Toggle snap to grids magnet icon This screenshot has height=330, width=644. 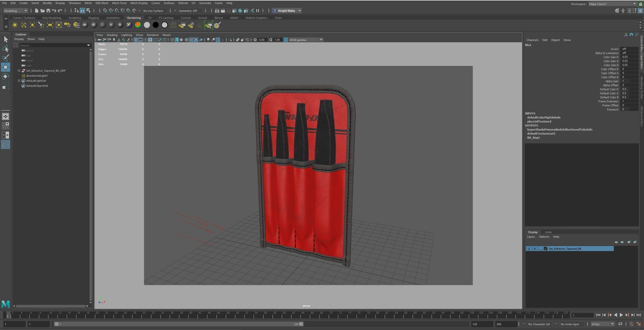pyautogui.click(x=105, y=11)
